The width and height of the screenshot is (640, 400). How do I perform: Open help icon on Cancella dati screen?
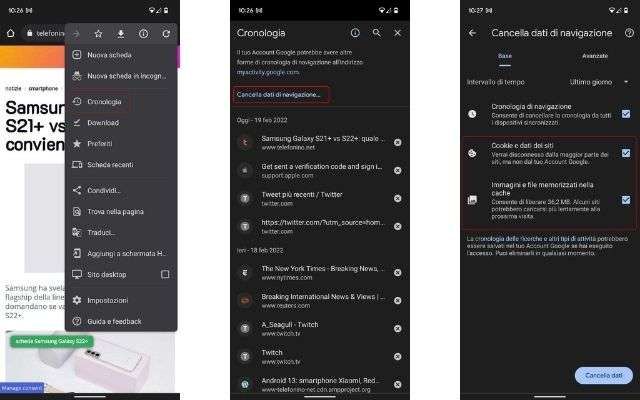[x=629, y=33]
